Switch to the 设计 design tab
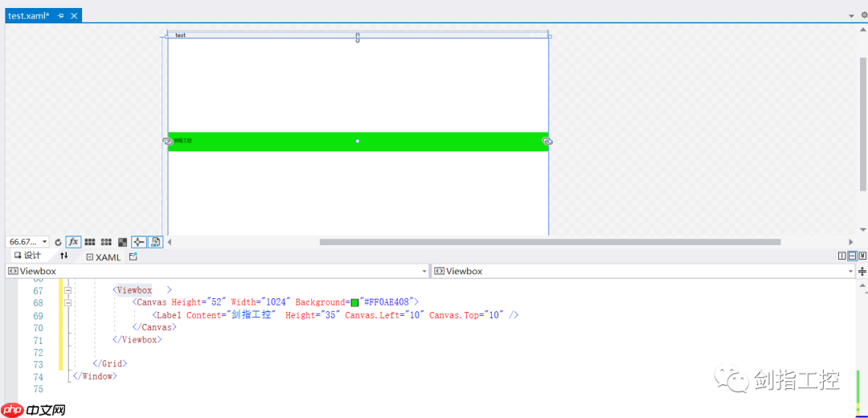 [x=28, y=256]
